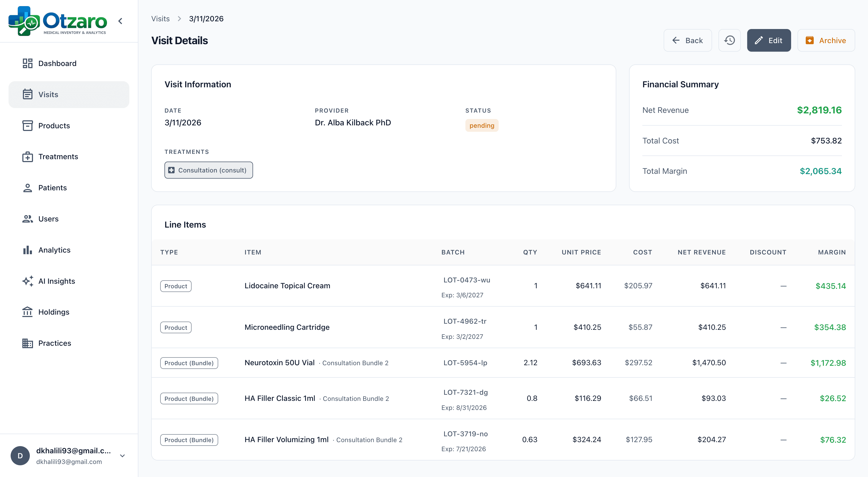Open AI Insights
The image size is (868, 477).
[57, 281]
